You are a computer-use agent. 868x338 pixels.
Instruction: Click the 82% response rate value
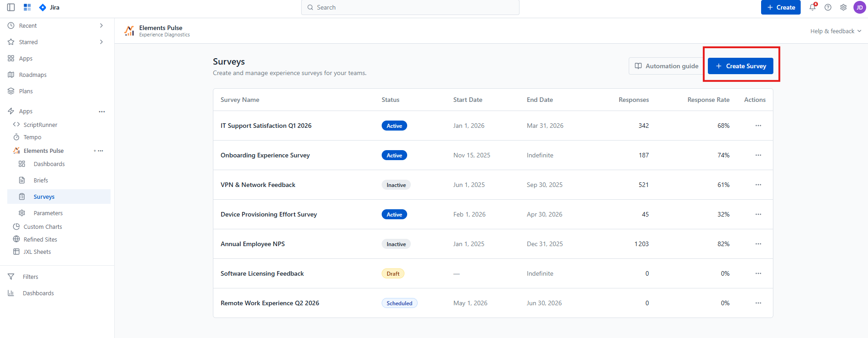pyautogui.click(x=723, y=244)
